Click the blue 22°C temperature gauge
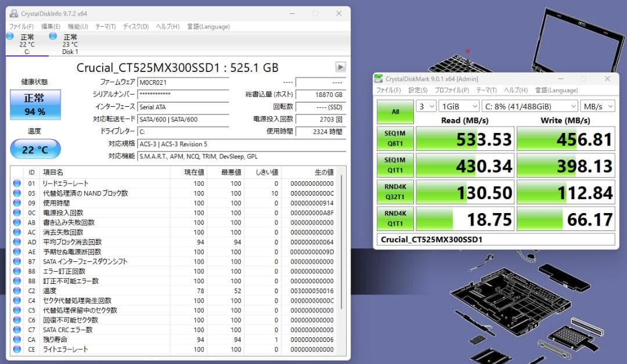Viewport: 627px width, 364px height. pyautogui.click(x=35, y=149)
